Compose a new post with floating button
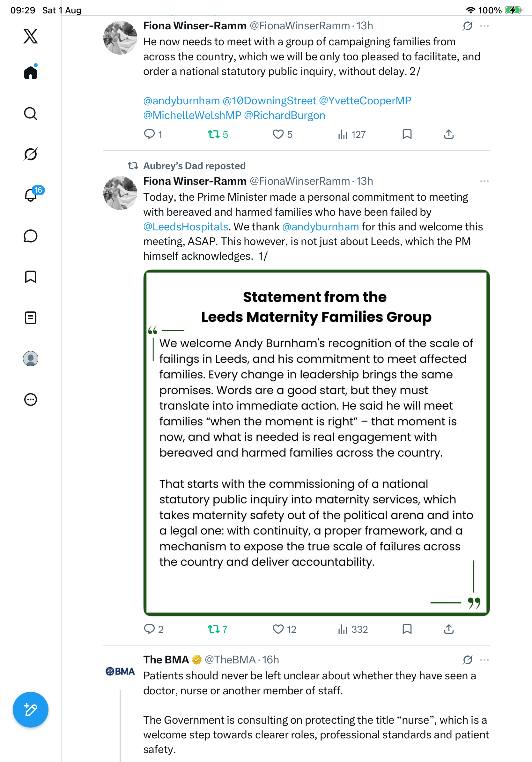This screenshot has height=762, width=532. [x=31, y=710]
